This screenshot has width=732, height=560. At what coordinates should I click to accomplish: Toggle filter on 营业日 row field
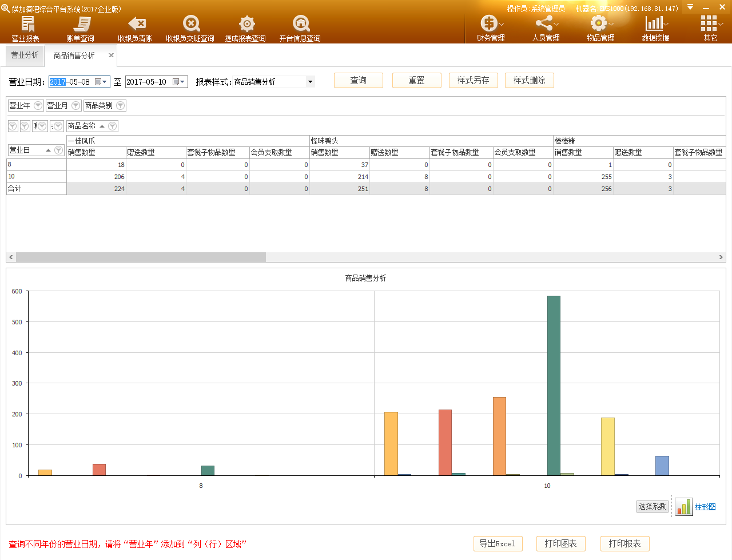tap(58, 150)
